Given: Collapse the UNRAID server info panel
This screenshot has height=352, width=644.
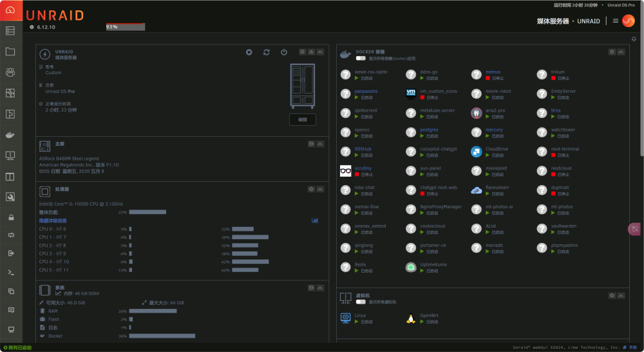Looking at the screenshot, I should pyautogui.click(x=320, y=52).
